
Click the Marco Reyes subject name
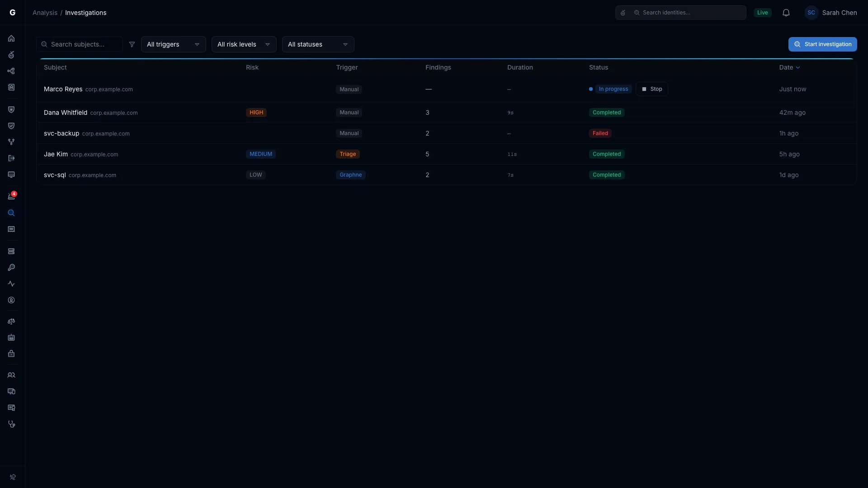(63, 89)
